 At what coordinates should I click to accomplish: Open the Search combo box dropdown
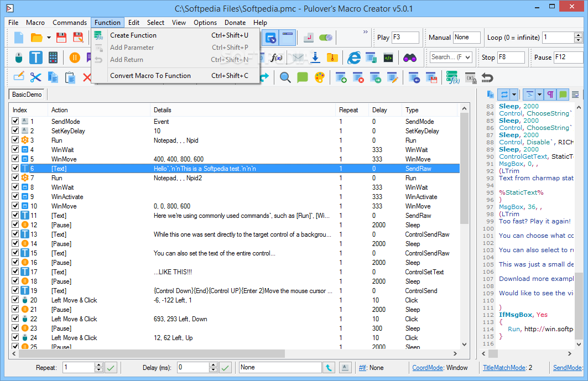coord(467,58)
